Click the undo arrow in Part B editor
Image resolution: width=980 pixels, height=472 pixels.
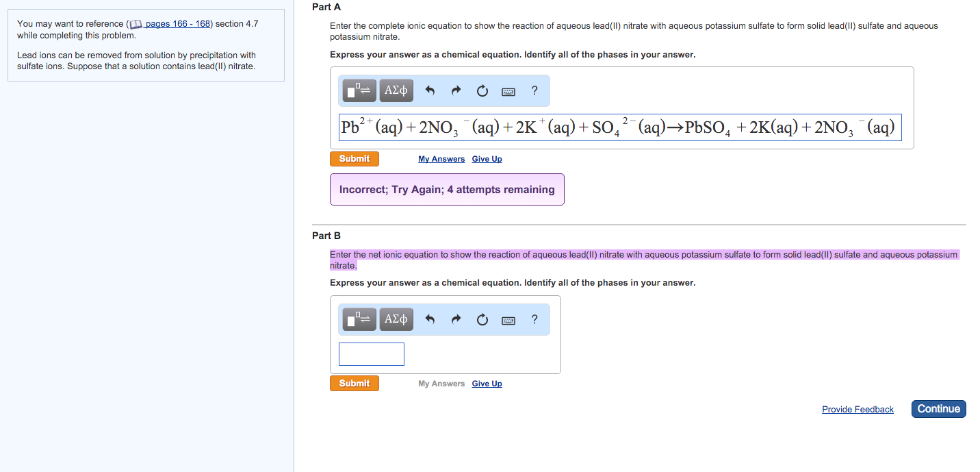[x=430, y=319]
